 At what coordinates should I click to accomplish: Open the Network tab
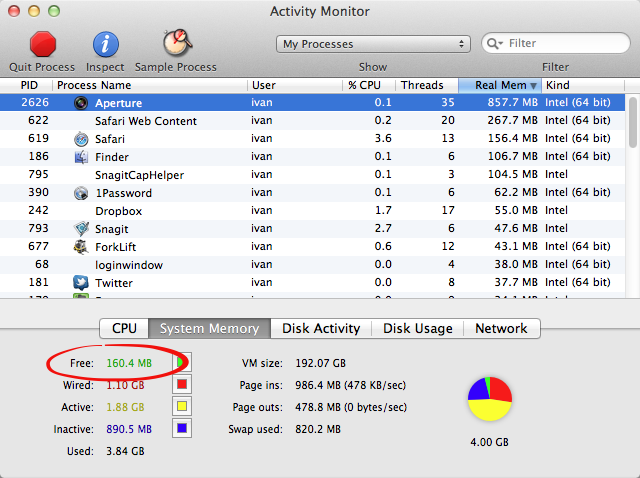click(x=501, y=328)
